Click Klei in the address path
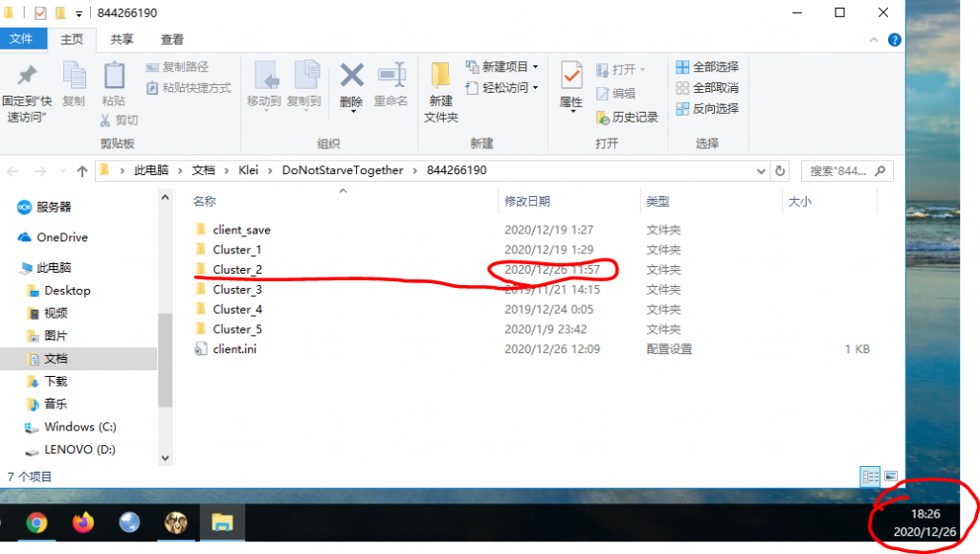The width and height of the screenshot is (980, 554). 248,170
